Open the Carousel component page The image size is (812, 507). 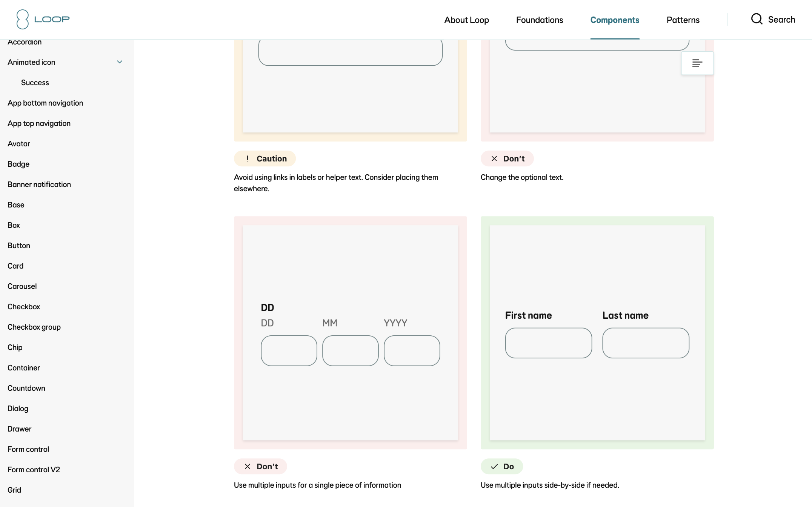coord(22,286)
